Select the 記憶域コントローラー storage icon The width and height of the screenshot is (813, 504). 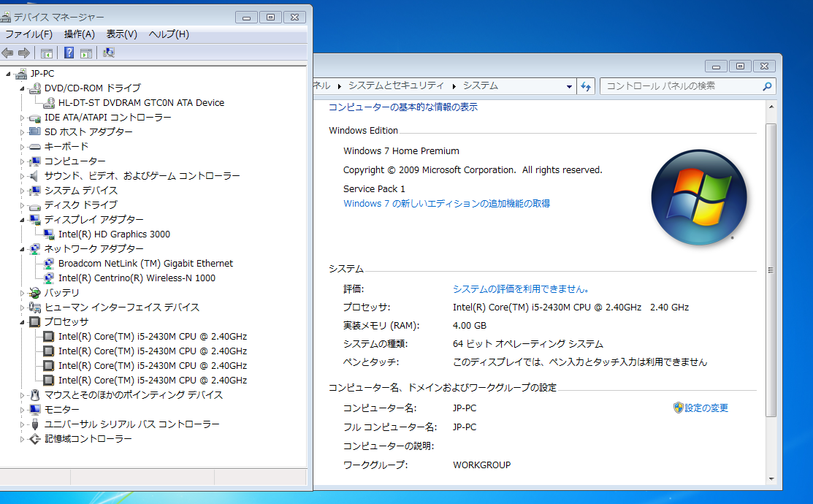click(35, 439)
